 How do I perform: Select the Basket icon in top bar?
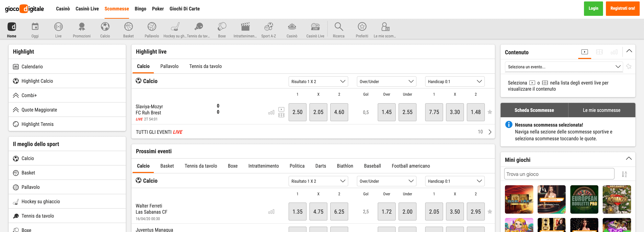click(128, 27)
